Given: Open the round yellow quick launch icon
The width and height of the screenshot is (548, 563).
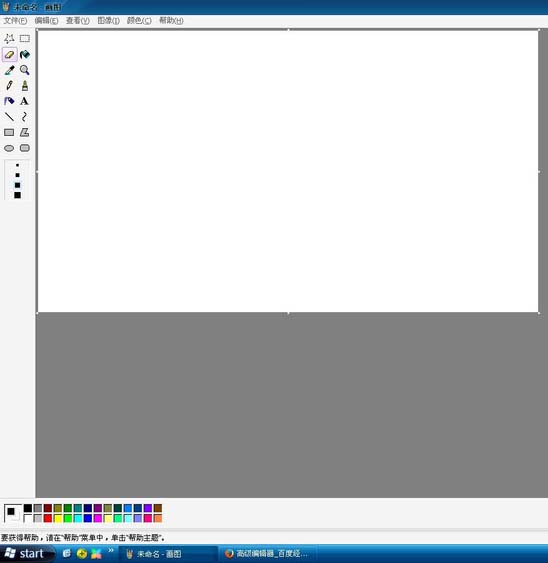Looking at the screenshot, I should pos(82,554).
